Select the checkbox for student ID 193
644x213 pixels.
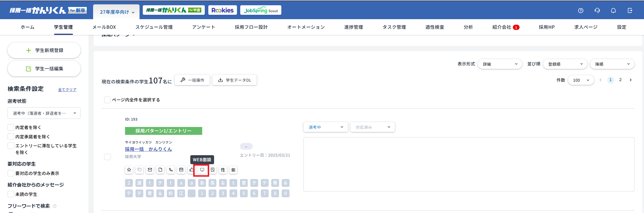[107, 157]
